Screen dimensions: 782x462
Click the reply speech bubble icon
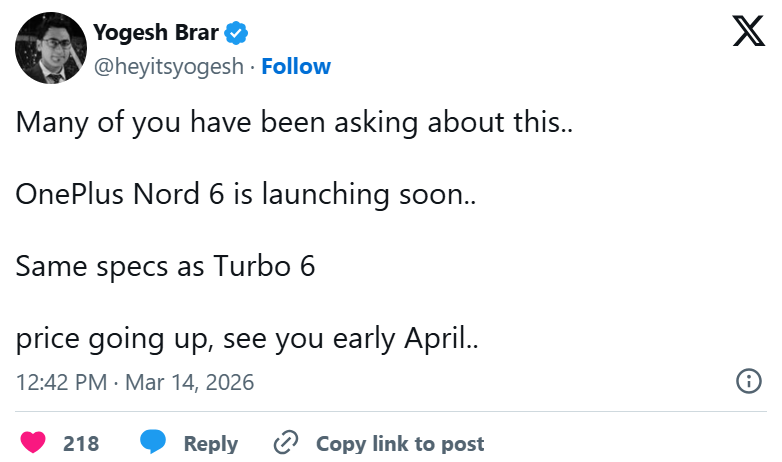tap(153, 443)
